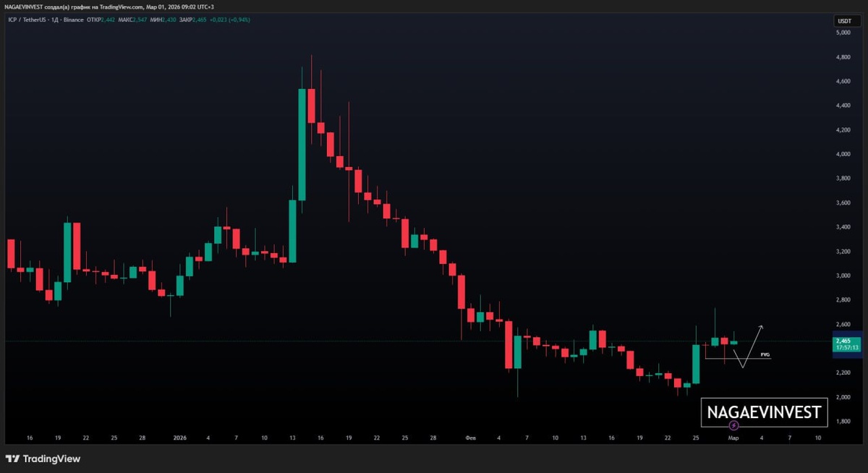Click the Мар month label on time axis
Image resolution: width=868 pixels, height=473 pixels.
[x=733, y=438]
